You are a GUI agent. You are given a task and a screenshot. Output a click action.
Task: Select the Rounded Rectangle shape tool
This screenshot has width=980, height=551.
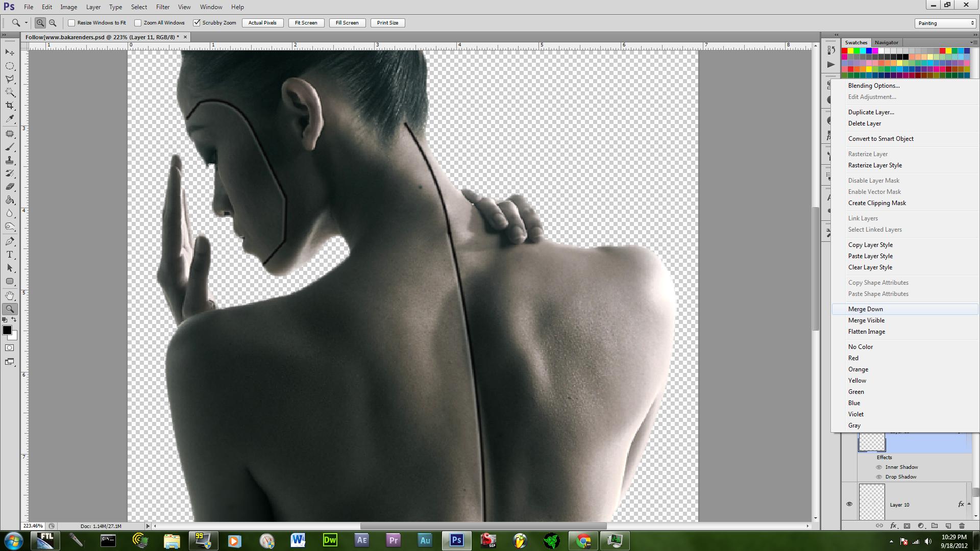pos(10,281)
